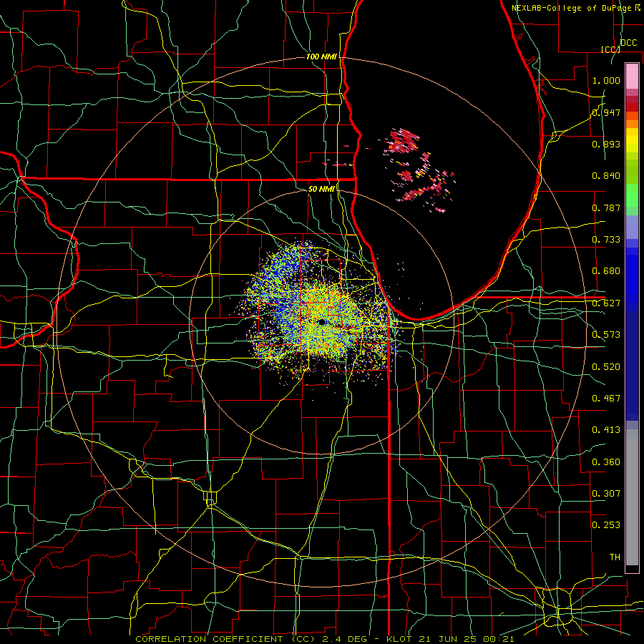Click the 0.787 scale value
The height and width of the screenshot is (644, 644).
coord(606,208)
